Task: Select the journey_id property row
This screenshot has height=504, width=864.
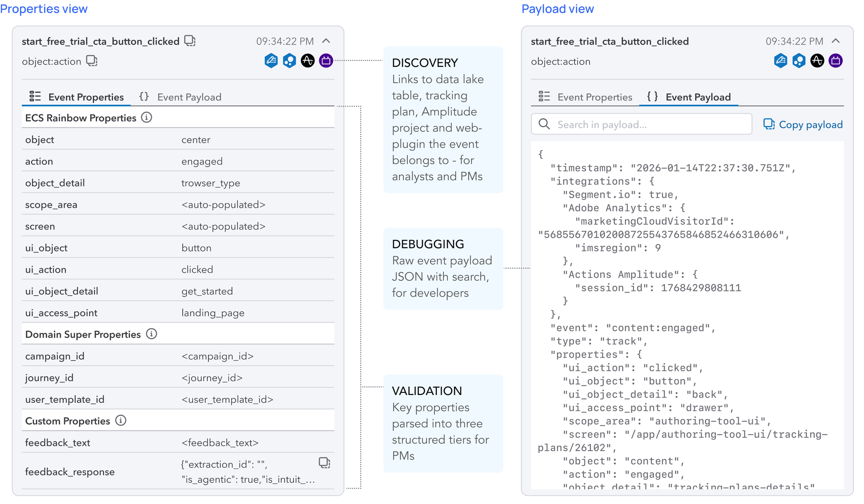Action: tap(178, 377)
